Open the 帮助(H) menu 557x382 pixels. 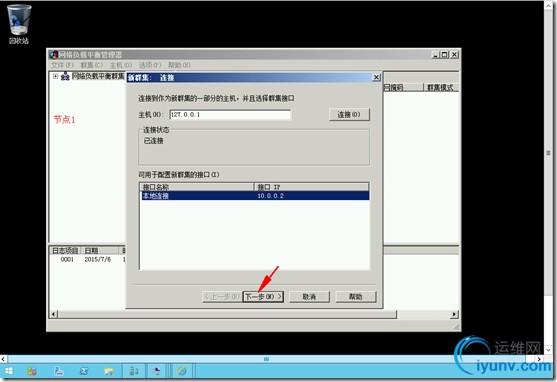point(179,65)
